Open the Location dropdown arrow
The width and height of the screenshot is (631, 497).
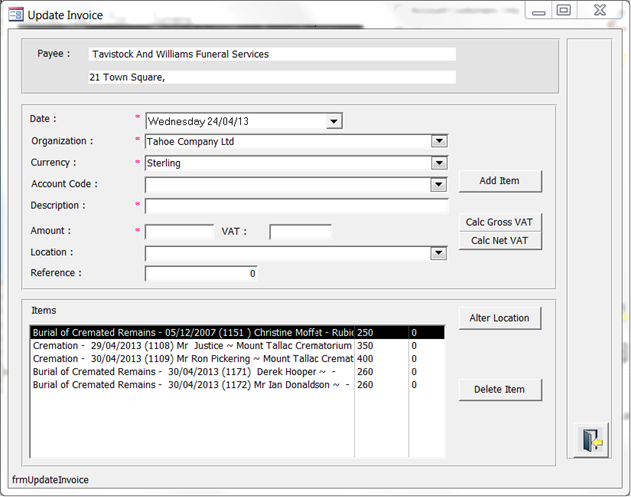point(438,253)
